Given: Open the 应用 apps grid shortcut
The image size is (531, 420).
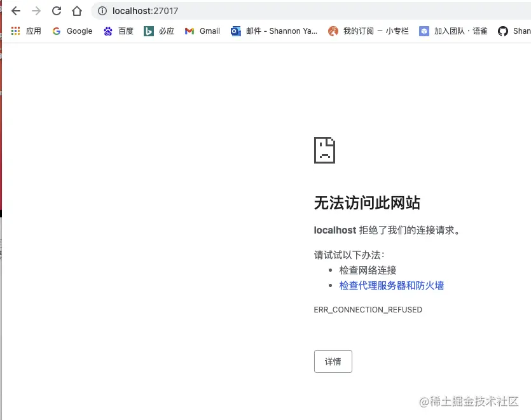Looking at the screenshot, I should click(x=15, y=31).
